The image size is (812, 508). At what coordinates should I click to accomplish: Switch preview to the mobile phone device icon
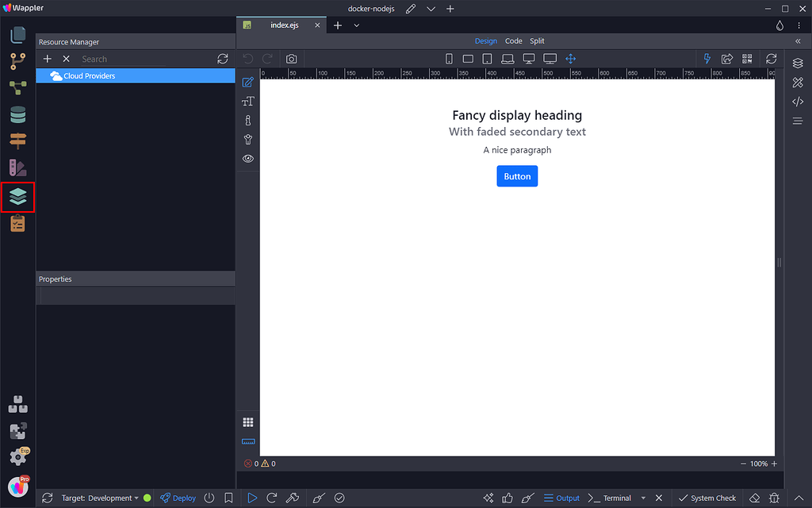(449, 58)
